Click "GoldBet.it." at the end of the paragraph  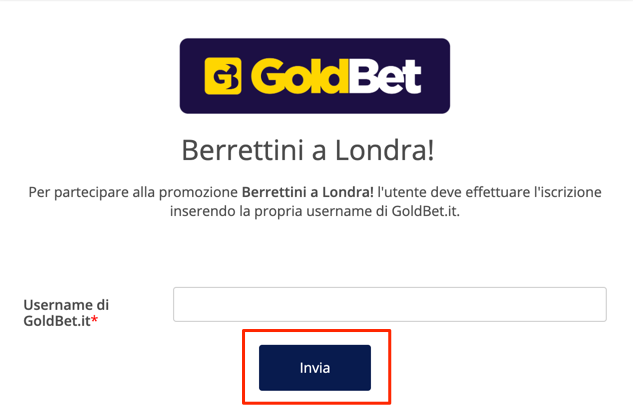(425, 211)
